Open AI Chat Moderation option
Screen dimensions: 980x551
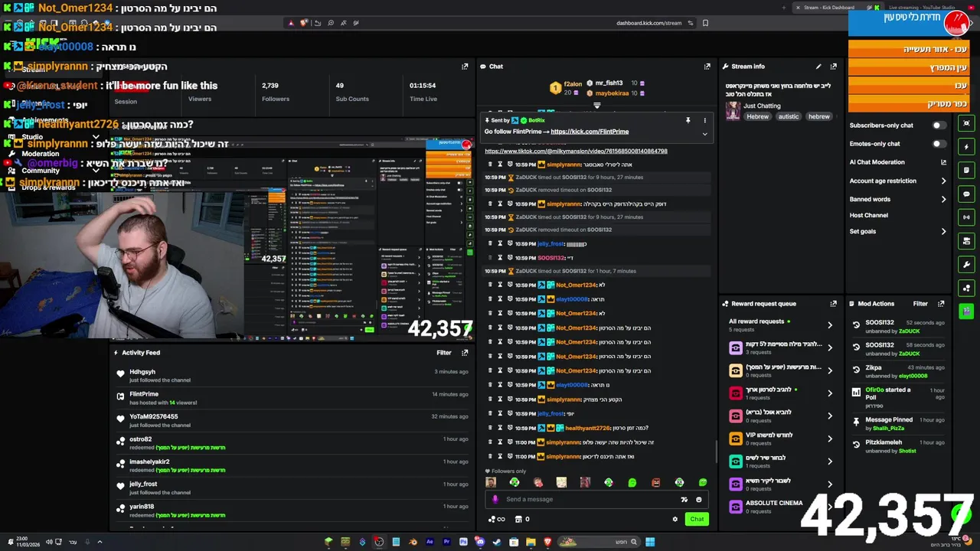pyautogui.click(x=877, y=162)
